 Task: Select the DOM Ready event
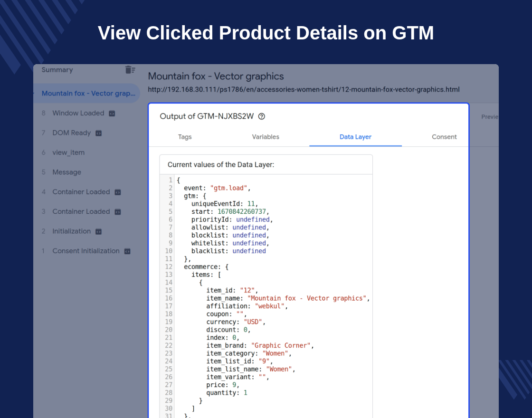(x=72, y=133)
